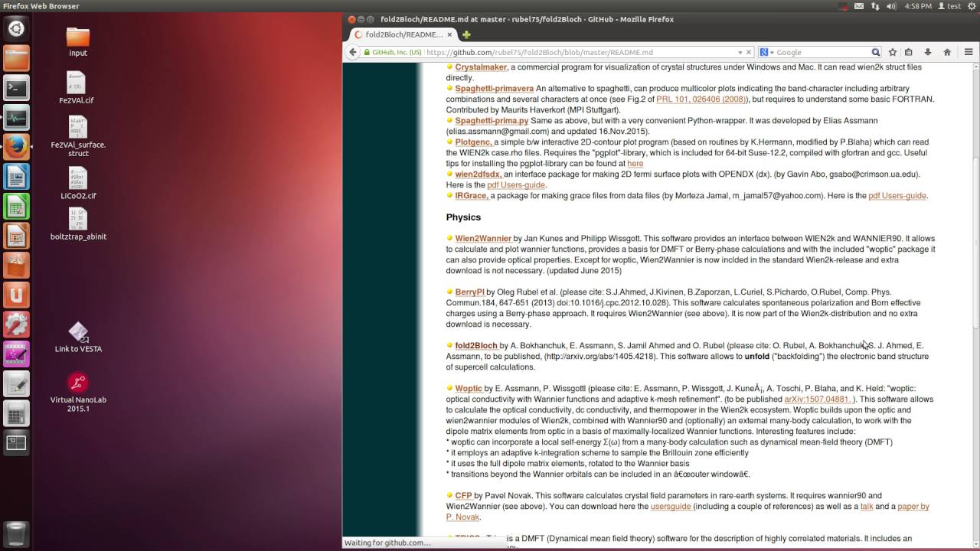Open the Trash in the launcher
The height and width of the screenshot is (551, 980).
coord(16,533)
